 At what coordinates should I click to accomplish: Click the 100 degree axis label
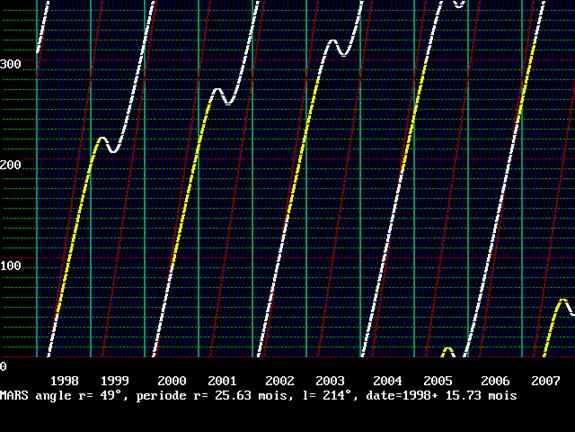(10, 266)
